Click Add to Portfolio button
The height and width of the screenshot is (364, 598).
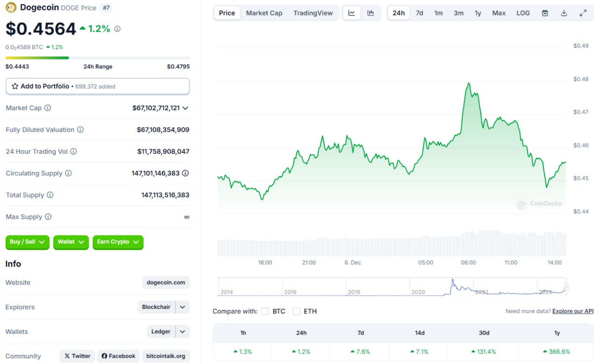click(98, 86)
